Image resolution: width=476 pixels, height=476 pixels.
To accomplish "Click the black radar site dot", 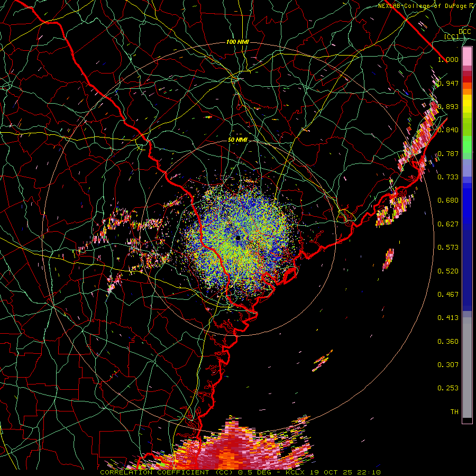I will point(237,237).
